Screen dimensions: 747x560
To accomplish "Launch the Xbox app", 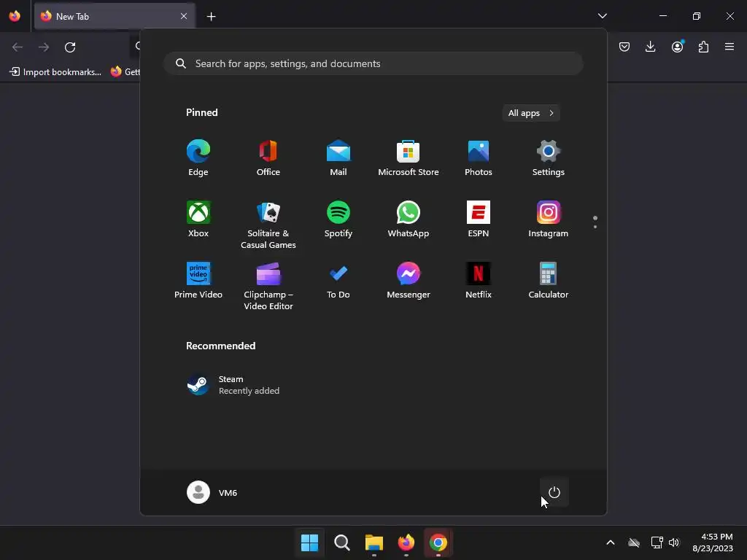I will click(198, 219).
